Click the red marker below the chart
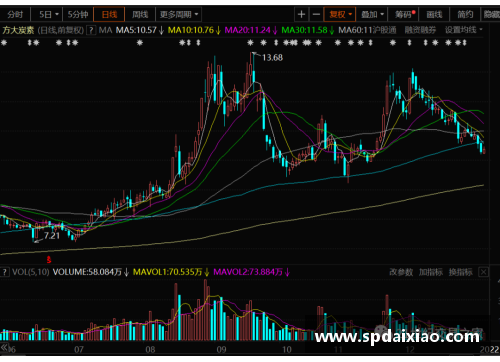Viewport: 500px width, 362px height. click(x=49, y=259)
